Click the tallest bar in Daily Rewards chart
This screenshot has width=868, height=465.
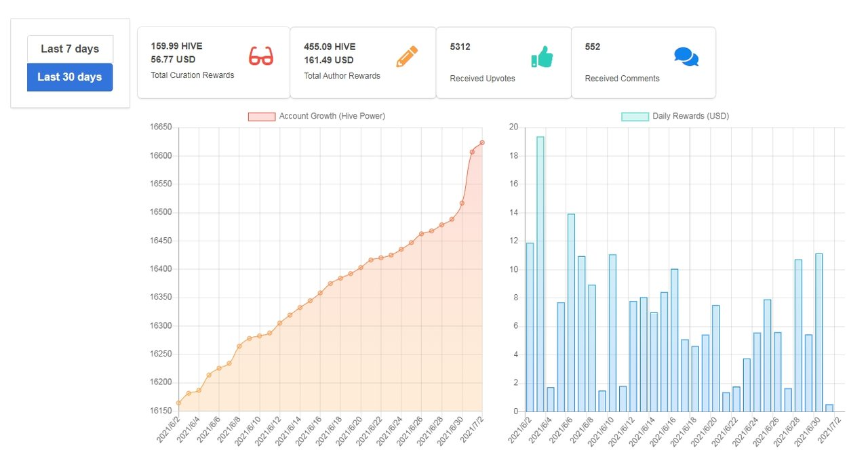click(x=540, y=274)
